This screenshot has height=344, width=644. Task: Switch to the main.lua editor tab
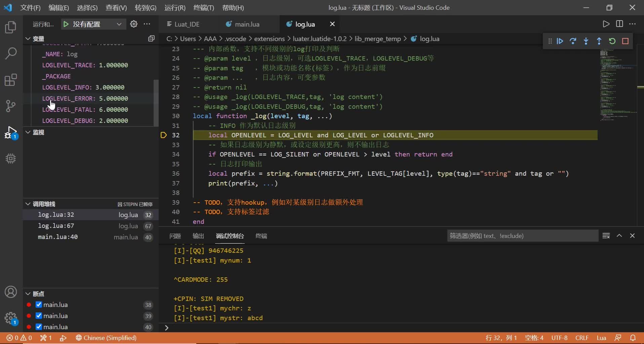point(247,24)
